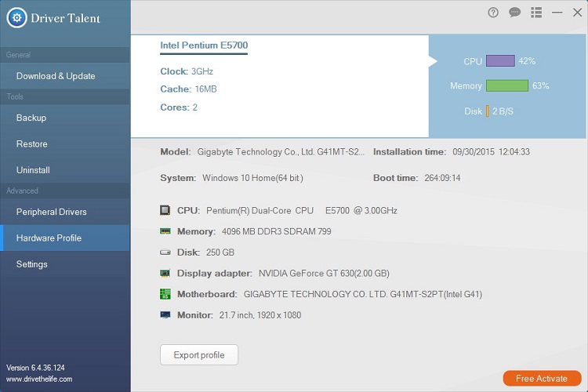
Task: Click the Disk 2 B/S value
Action: coord(503,111)
